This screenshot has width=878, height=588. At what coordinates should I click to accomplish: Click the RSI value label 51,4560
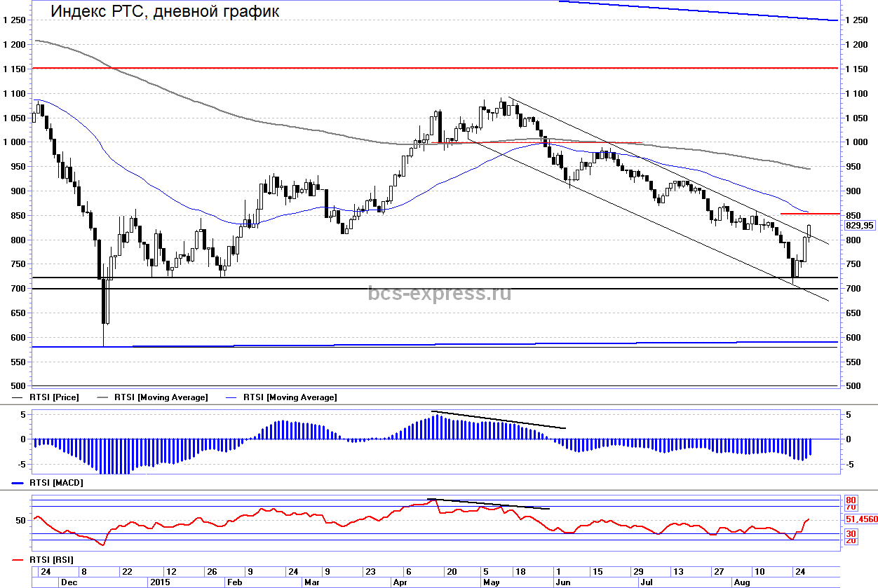click(860, 519)
